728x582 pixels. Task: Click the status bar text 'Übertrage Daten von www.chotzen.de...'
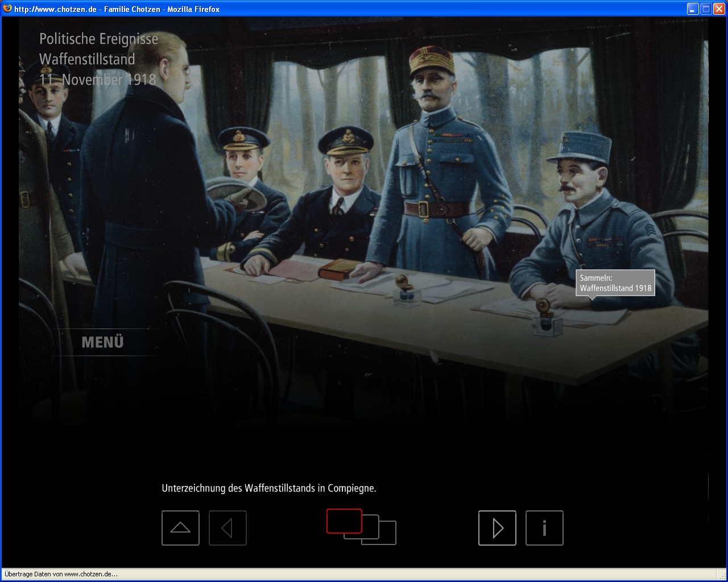tap(61, 574)
